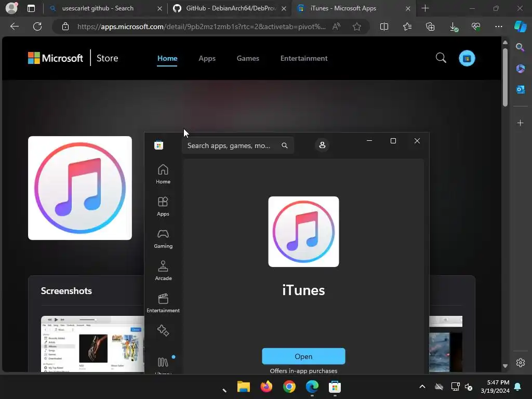Select the Apps tab on the Microsoft Store website
Image resolution: width=532 pixels, height=399 pixels.
point(207,58)
